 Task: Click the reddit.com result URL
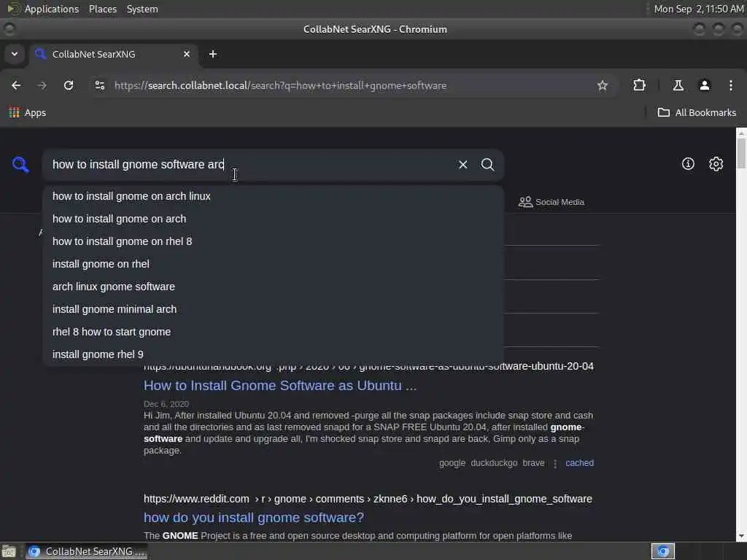(x=368, y=499)
